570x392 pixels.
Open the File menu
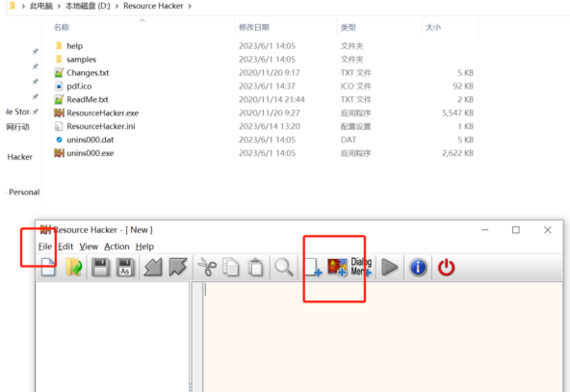pyautogui.click(x=45, y=247)
